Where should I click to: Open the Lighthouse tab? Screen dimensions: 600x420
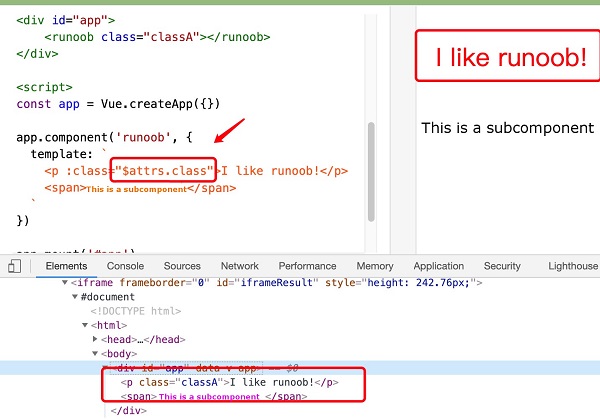569,266
